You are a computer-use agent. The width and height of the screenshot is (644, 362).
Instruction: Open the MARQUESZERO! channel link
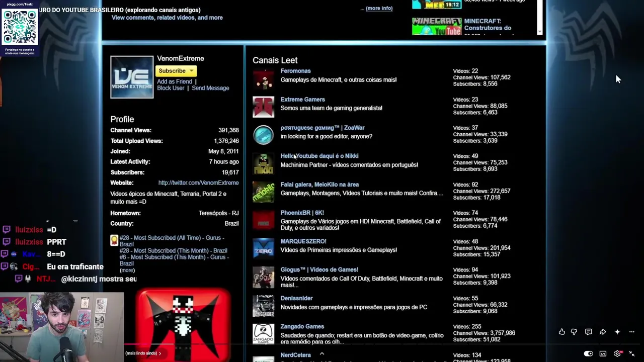click(303, 241)
